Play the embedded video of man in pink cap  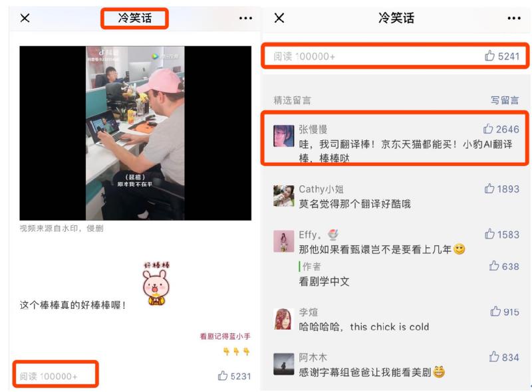tap(136, 134)
